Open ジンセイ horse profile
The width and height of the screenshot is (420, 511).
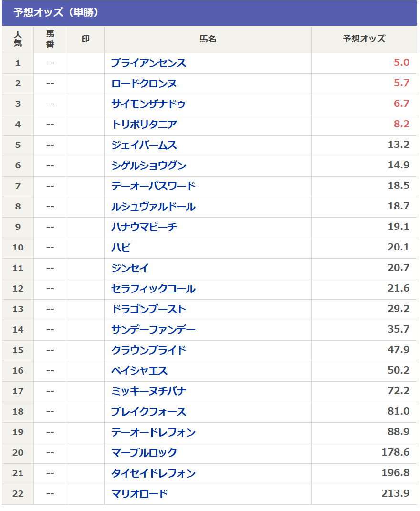(x=130, y=268)
